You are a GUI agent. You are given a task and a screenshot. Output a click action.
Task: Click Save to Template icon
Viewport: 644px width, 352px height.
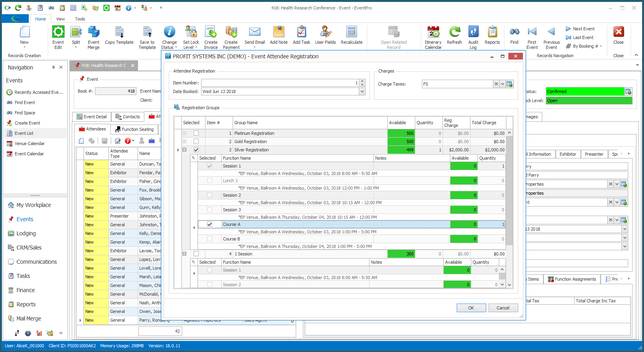pyautogui.click(x=147, y=37)
